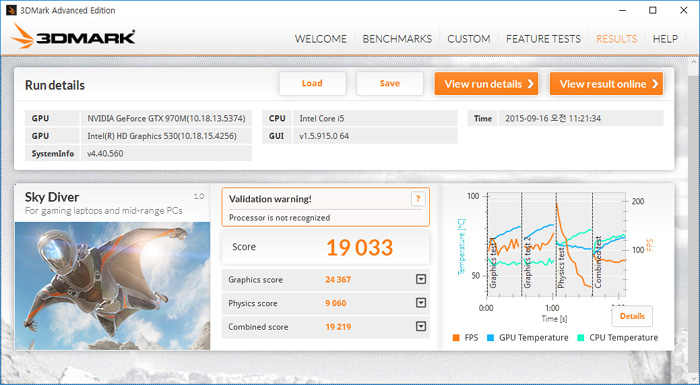The height and width of the screenshot is (385, 700).
Task: Maximize the 3DMark window
Action: coord(653,10)
